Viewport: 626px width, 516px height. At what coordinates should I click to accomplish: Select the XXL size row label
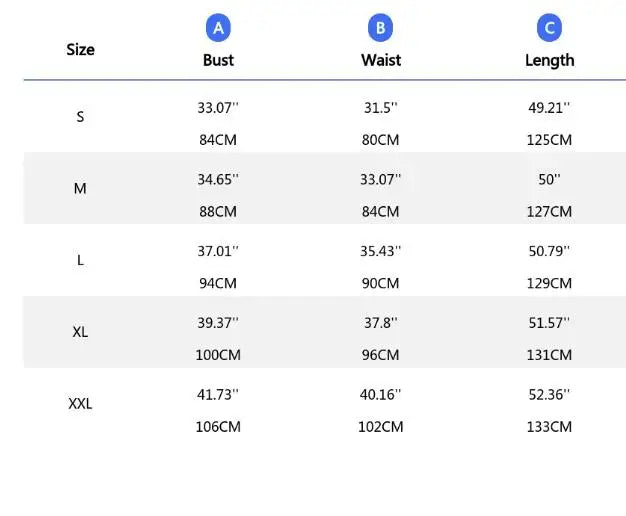coord(80,404)
